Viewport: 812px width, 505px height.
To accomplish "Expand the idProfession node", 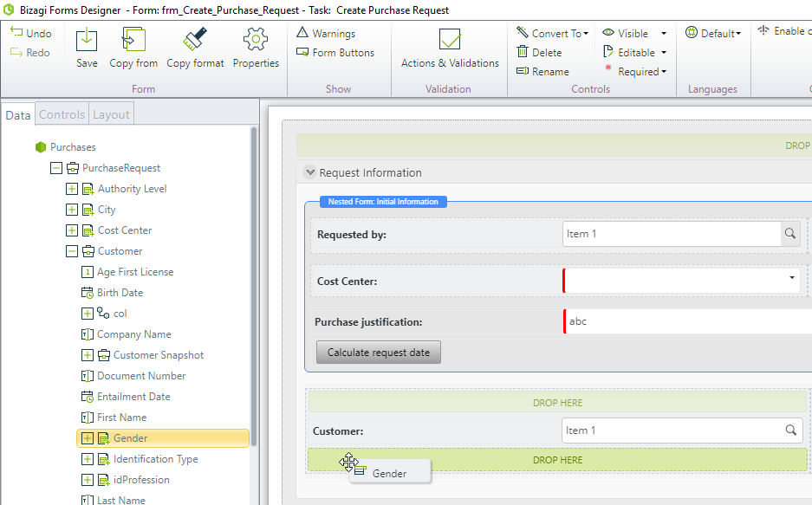I will 87,480.
